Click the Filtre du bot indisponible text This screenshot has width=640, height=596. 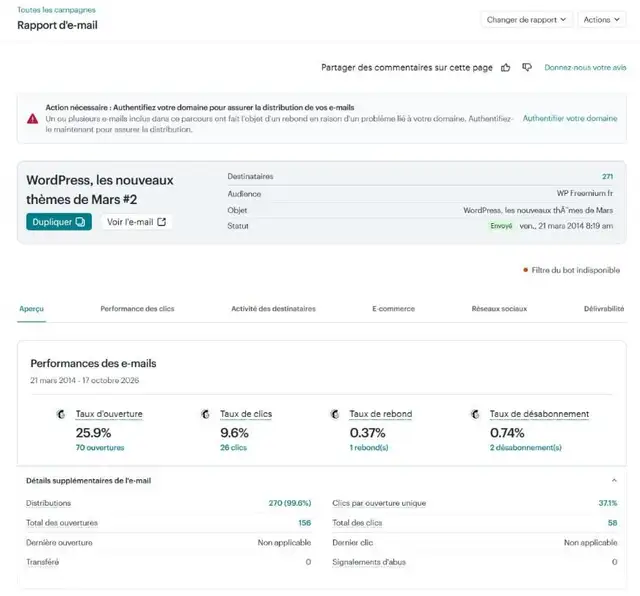point(576,270)
